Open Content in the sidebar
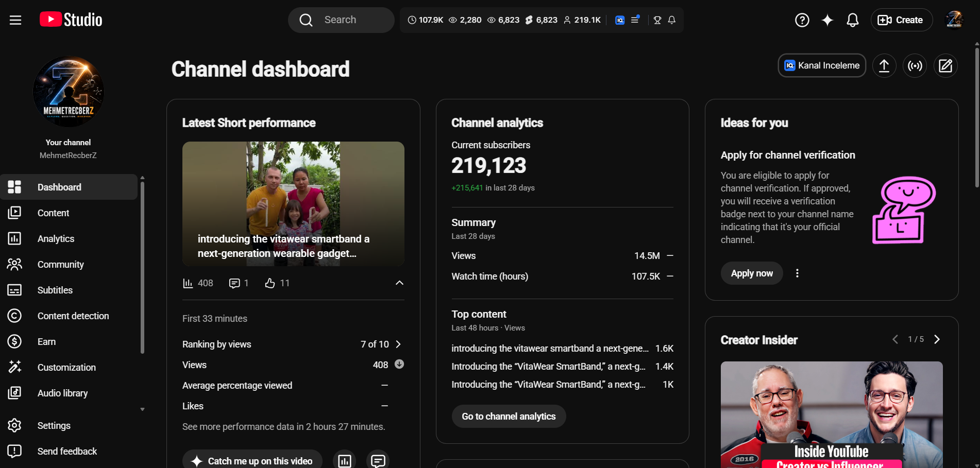This screenshot has height=468, width=980. [69, 213]
